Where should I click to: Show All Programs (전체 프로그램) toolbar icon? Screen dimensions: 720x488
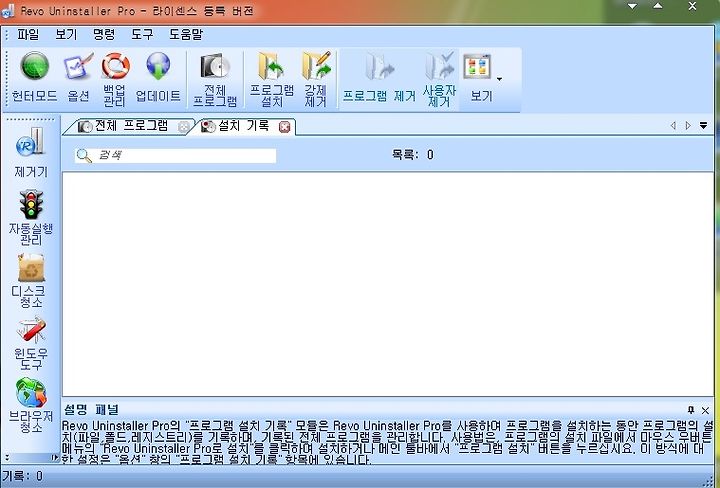214,67
